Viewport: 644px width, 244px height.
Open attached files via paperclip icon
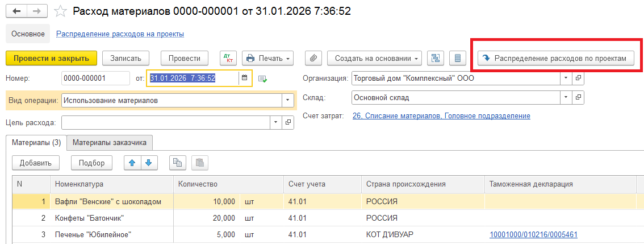click(x=313, y=58)
